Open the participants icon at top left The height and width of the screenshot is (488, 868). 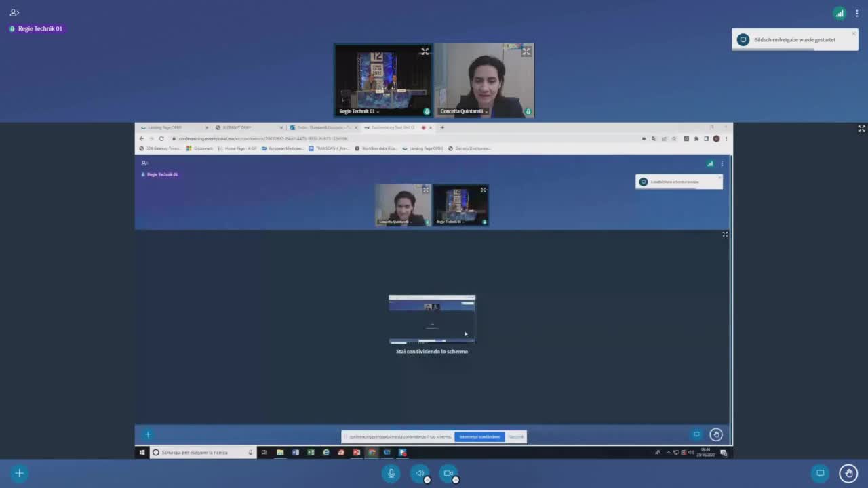pyautogui.click(x=14, y=12)
